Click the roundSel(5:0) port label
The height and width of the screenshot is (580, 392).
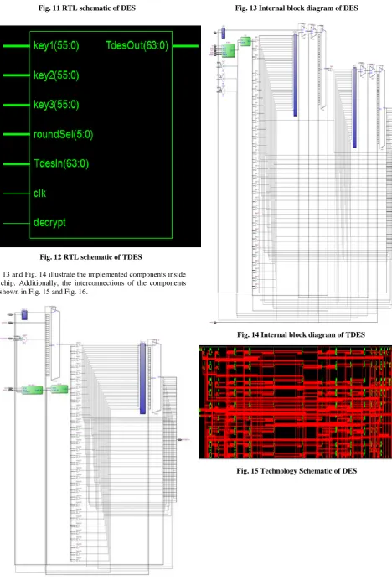click(63, 134)
